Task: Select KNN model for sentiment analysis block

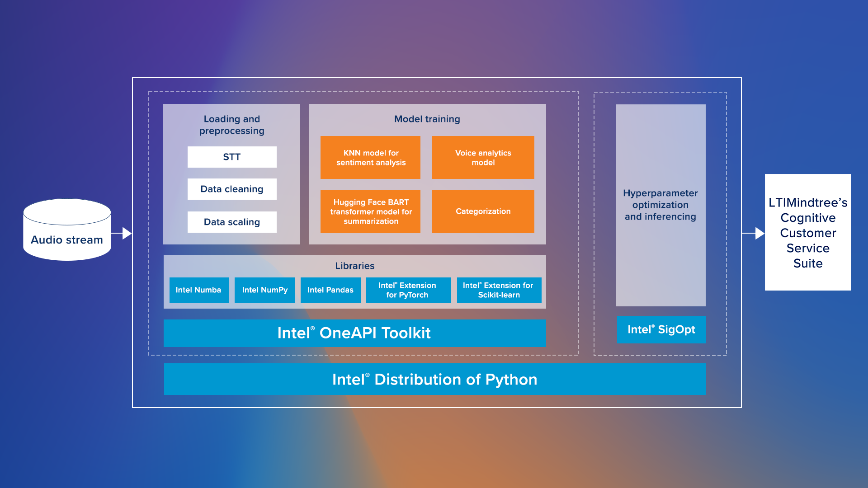Action: coord(370,157)
